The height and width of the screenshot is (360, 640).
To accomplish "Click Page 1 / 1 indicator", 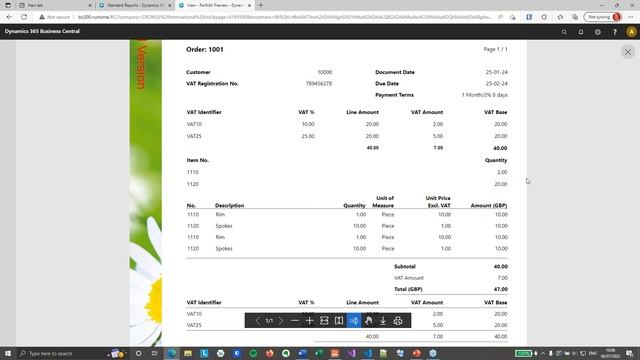I will click(x=496, y=49).
